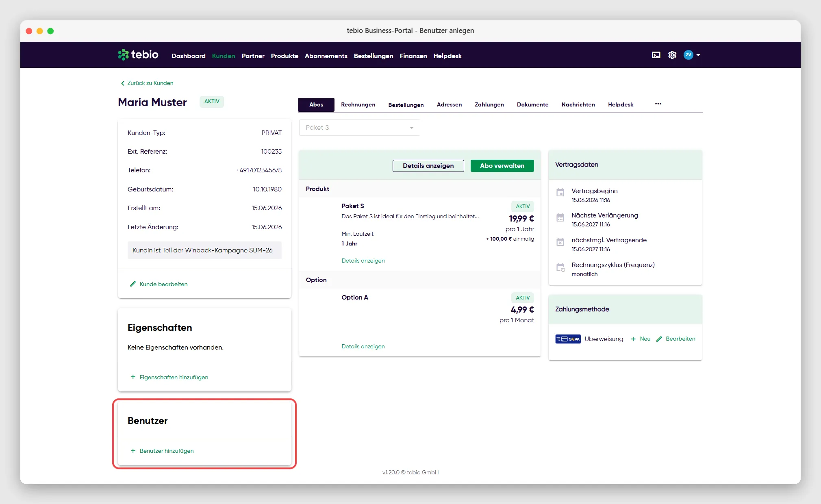The height and width of the screenshot is (504, 821).
Task: Click the nächstmgl. Vertragsende calendar icon
Action: (x=560, y=242)
